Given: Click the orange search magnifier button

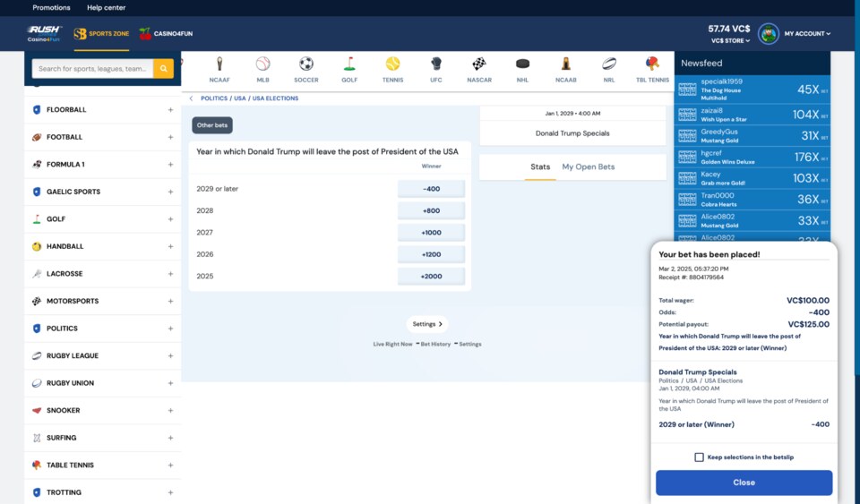Looking at the screenshot, I should click(x=163, y=69).
